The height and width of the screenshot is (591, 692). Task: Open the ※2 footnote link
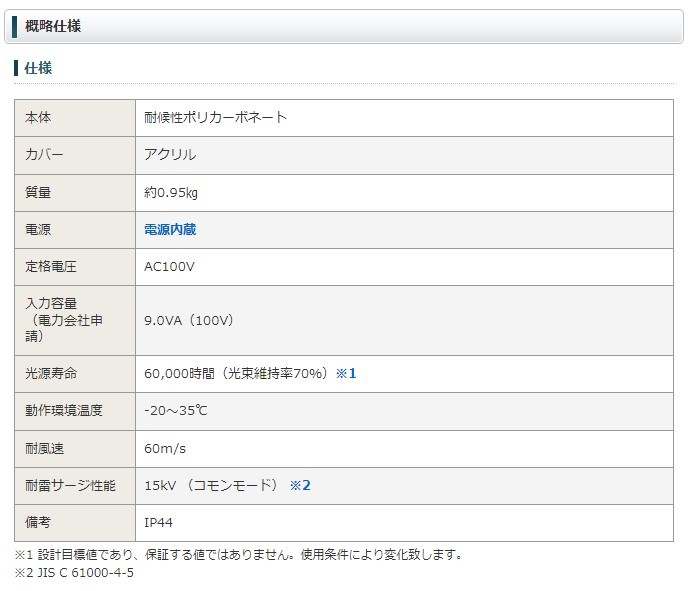(301, 486)
